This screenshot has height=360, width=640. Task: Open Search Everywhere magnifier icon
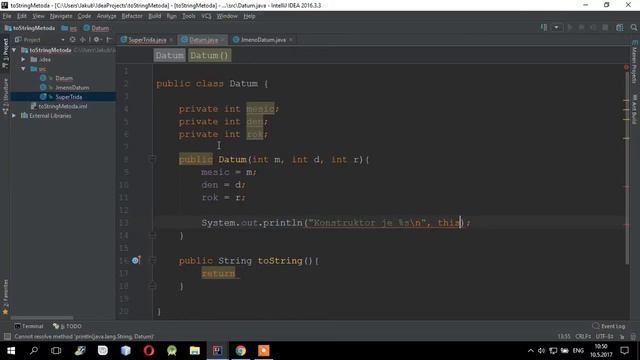point(633,27)
